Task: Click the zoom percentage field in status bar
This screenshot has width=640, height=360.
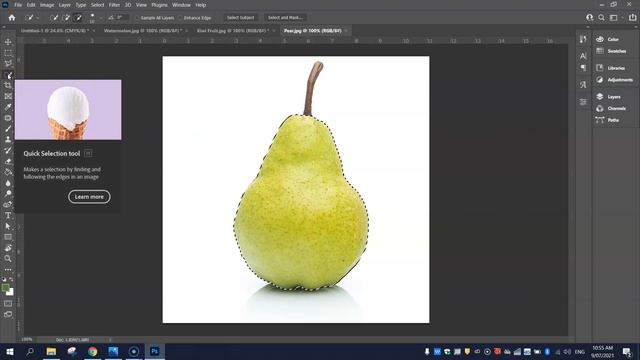Action: (27, 340)
